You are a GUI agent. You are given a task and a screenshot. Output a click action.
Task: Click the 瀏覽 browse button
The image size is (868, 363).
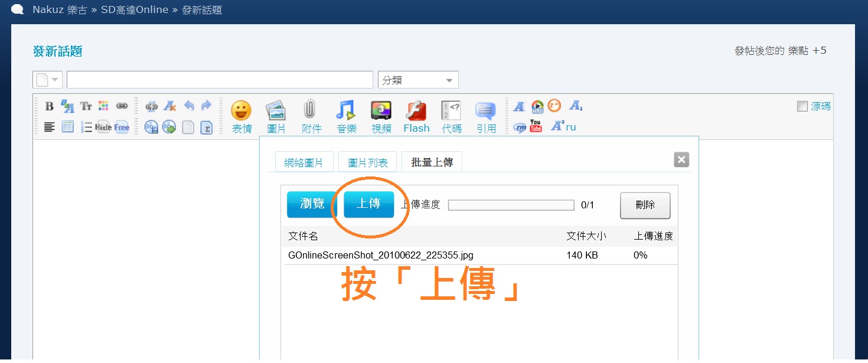(312, 204)
